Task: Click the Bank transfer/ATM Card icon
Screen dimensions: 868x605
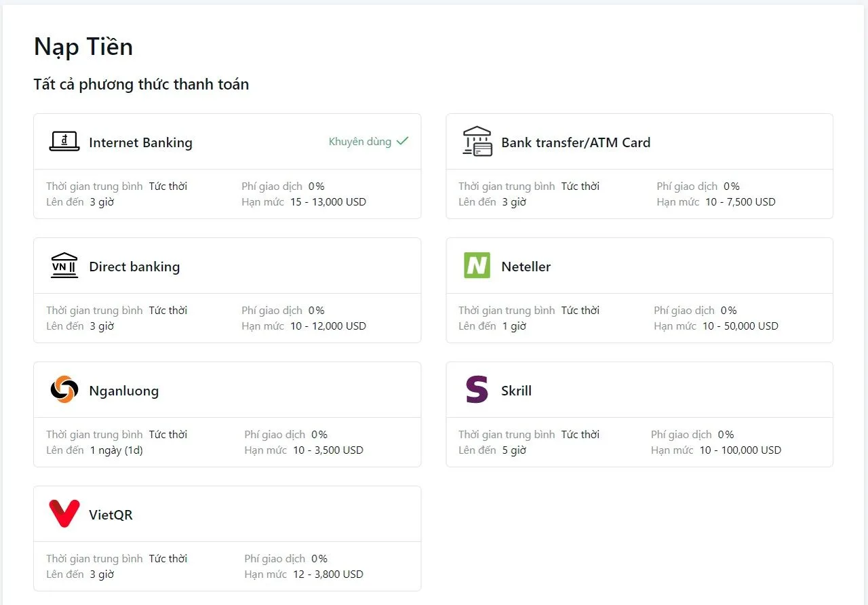Action: (477, 142)
